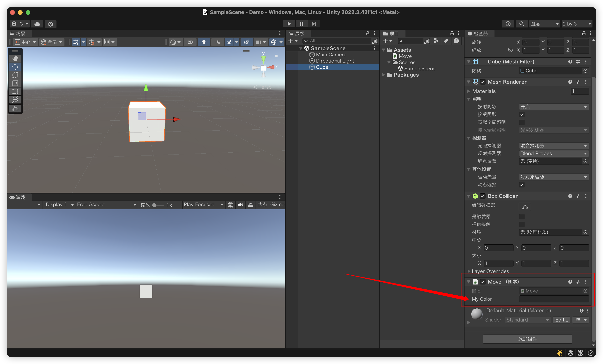
Task: Toggle scene lighting bulb icon
Action: [204, 42]
